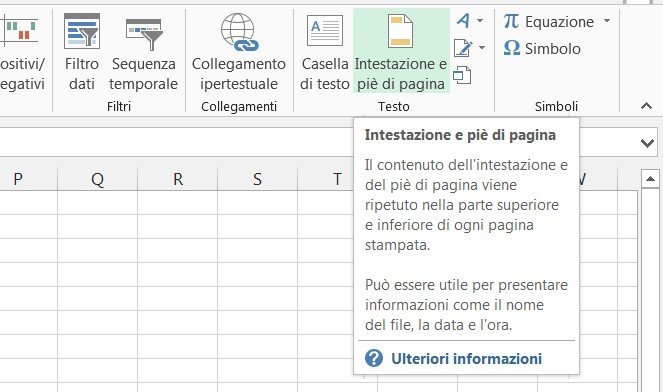Open the WordArt dropdown arrow
Screen dimensions: 663x392
coord(480,20)
